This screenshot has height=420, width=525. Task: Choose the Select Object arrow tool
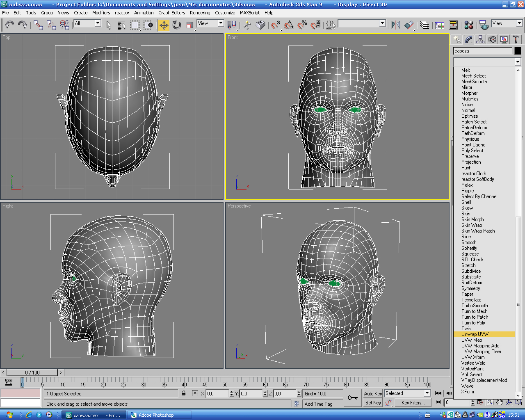coord(109,25)
